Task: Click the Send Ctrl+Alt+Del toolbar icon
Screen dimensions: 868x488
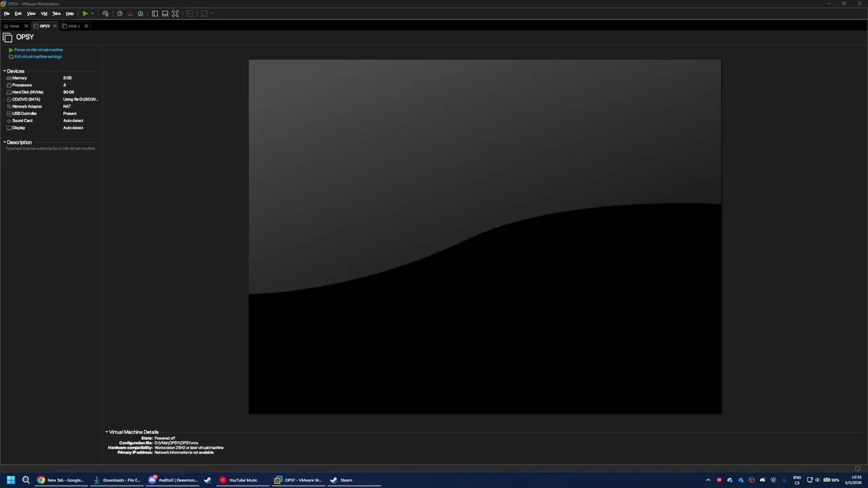Action: click(105, 14)
